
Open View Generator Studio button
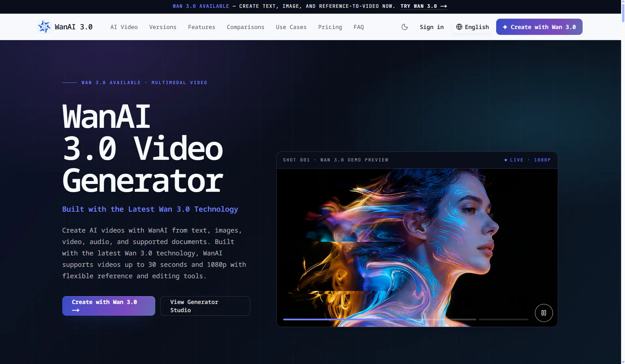click(x=205, y=306)
